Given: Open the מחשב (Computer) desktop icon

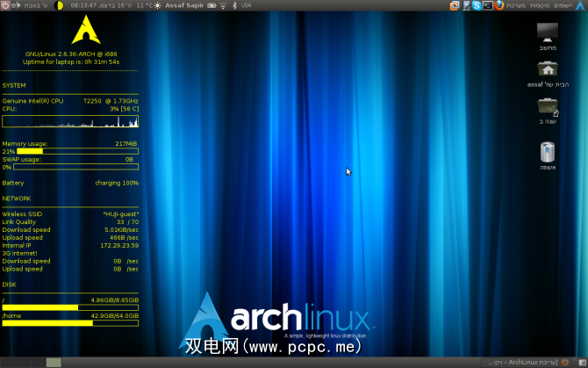Looking at the screenshot, I should [x=548, y=36].
